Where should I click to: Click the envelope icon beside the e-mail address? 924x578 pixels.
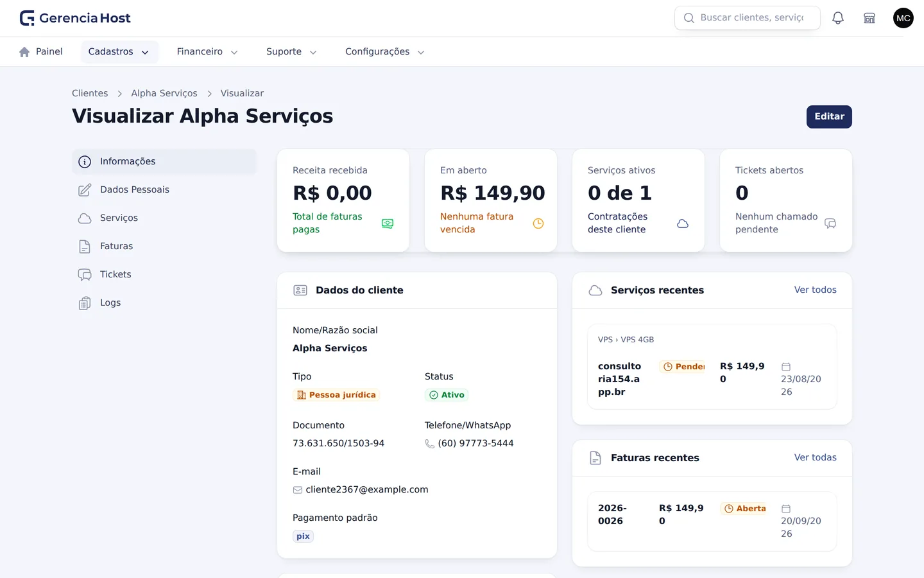(298, 490)
